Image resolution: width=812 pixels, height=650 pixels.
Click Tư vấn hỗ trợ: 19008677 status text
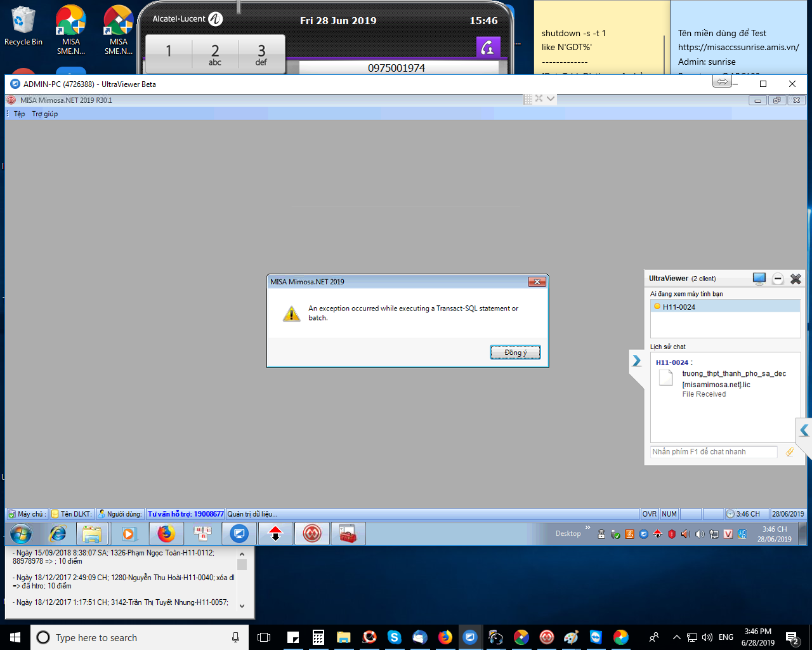pos(185,514)
